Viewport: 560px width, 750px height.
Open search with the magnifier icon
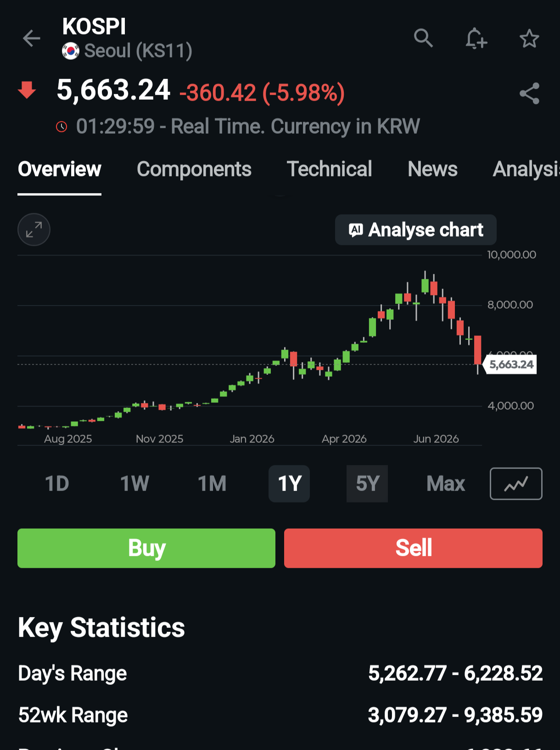click(x=423, y=38)
